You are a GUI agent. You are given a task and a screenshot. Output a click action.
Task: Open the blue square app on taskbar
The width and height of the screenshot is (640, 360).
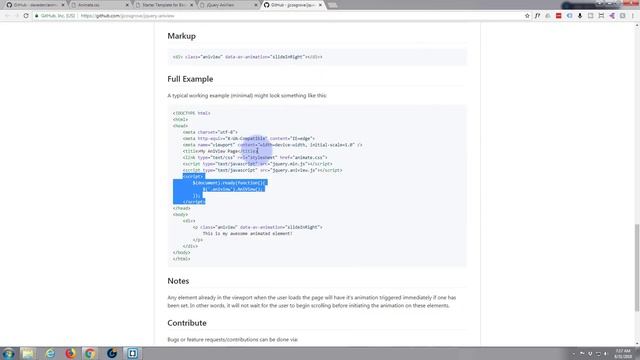pyautogui.click(x=132, y=353)
